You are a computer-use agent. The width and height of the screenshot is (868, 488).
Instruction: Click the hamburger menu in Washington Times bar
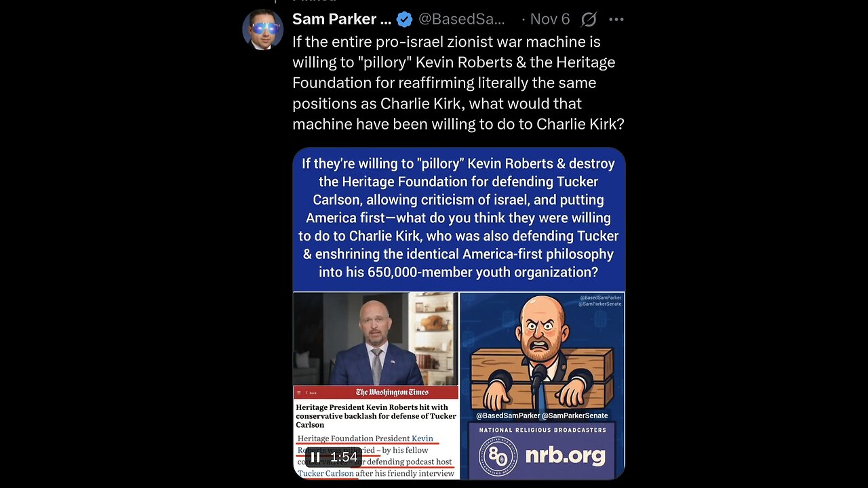tap(298, 392)
